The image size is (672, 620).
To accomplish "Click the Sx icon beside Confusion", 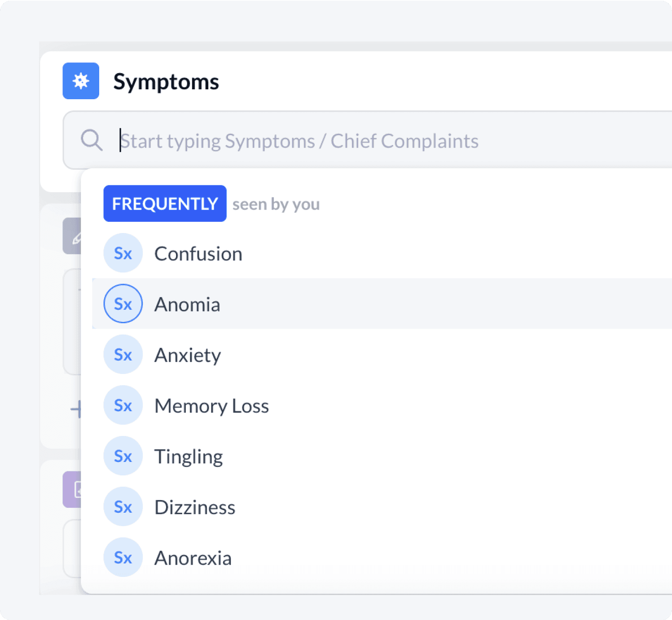I will (123, 253).
